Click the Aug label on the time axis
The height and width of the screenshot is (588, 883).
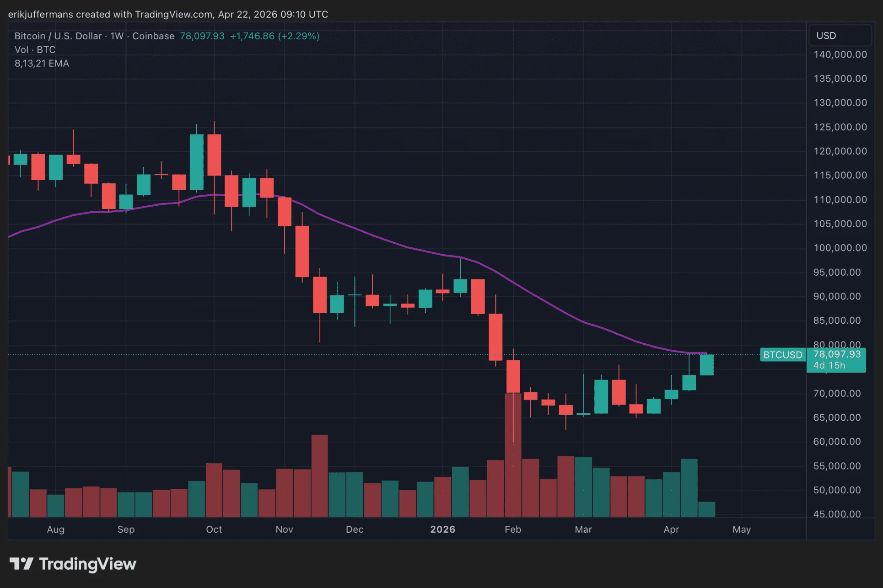55,529
